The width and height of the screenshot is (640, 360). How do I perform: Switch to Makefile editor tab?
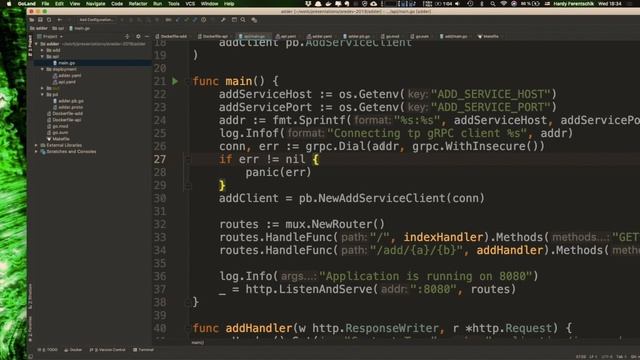[x=489, y=36]
